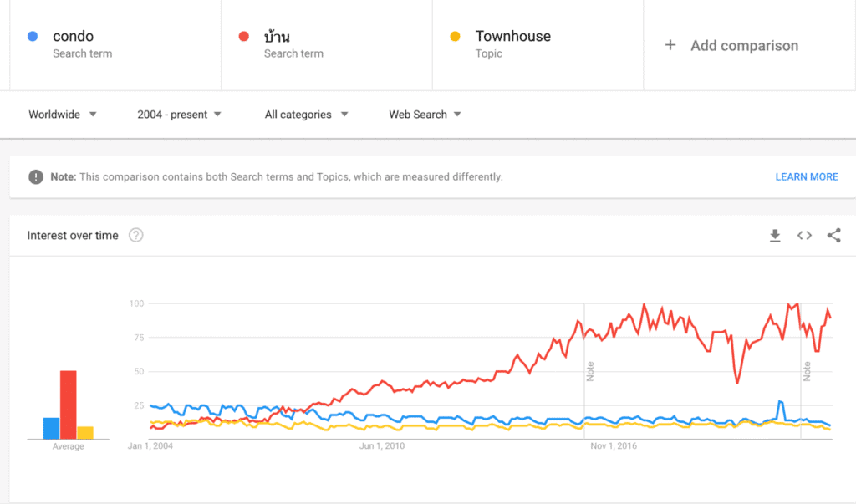The width and height of the screenshot is (856, 504).
Task: Open the Worldwide region dropdown
Action: point(63,115)
